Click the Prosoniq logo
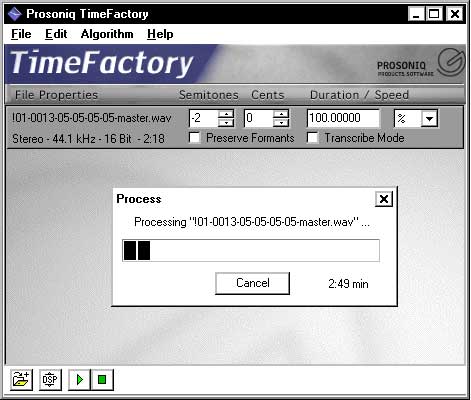The height and width of the screenshot is (400, 471). point(421,64)
